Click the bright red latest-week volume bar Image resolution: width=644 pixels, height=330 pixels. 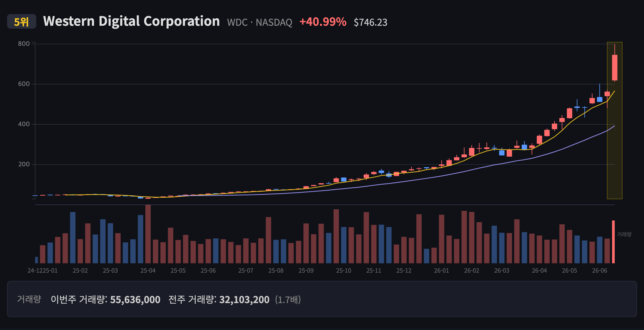click(x=613, y=242)
